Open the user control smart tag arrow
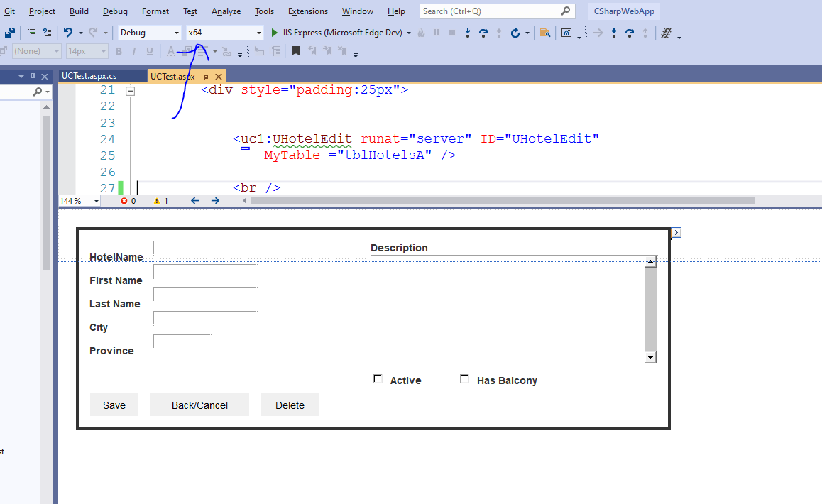 (676, 232)
